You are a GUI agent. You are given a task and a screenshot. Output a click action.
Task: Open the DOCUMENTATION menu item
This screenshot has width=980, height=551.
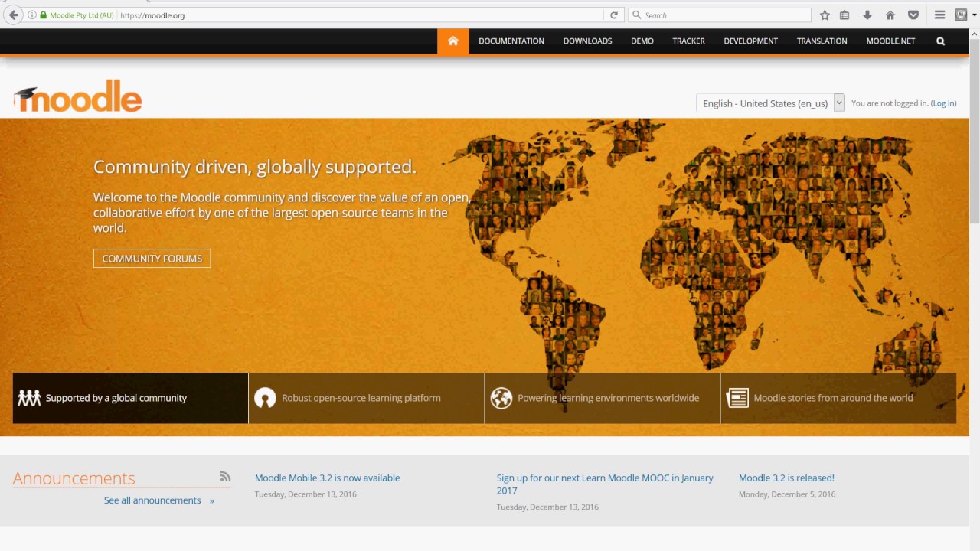click(511, 41)
